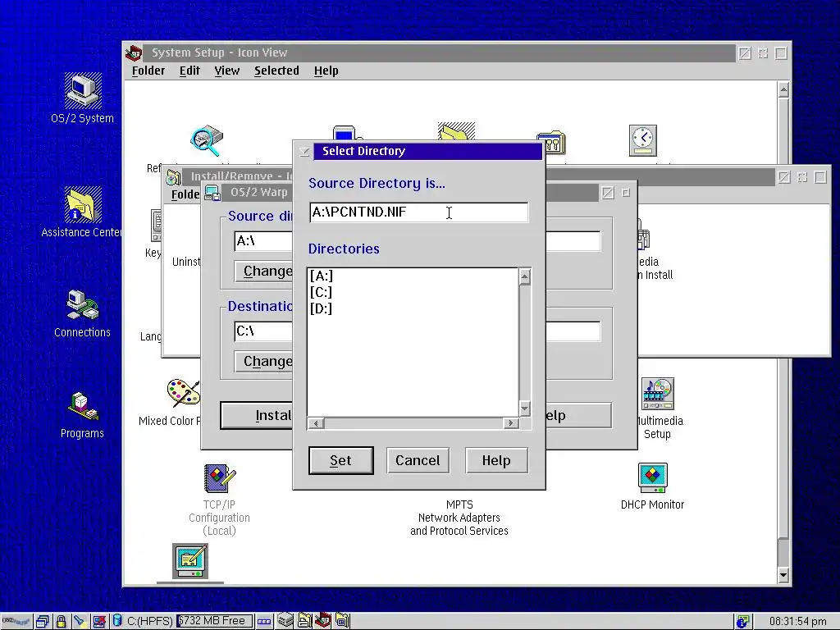
Task: Click the 08:31:54 pm clock on WarpCenter
Action: coord(797,622)
